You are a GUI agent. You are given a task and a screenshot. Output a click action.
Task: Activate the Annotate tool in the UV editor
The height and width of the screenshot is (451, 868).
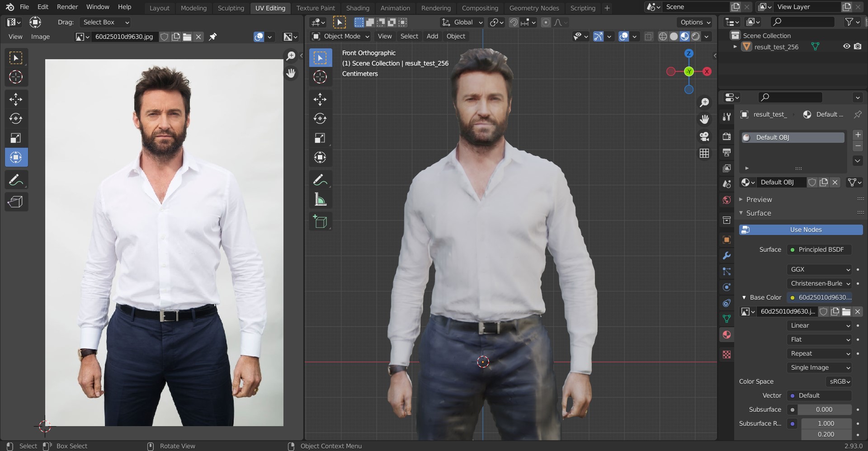click(16, 180)
